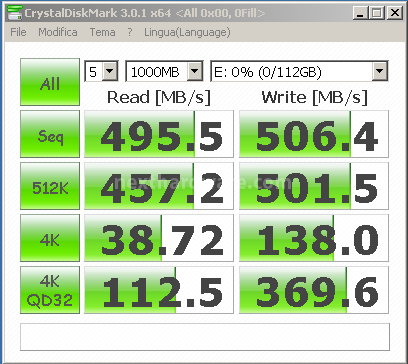Open the ? help menu
The height and width of the screenshot is (364, 408).
point(130,32)
